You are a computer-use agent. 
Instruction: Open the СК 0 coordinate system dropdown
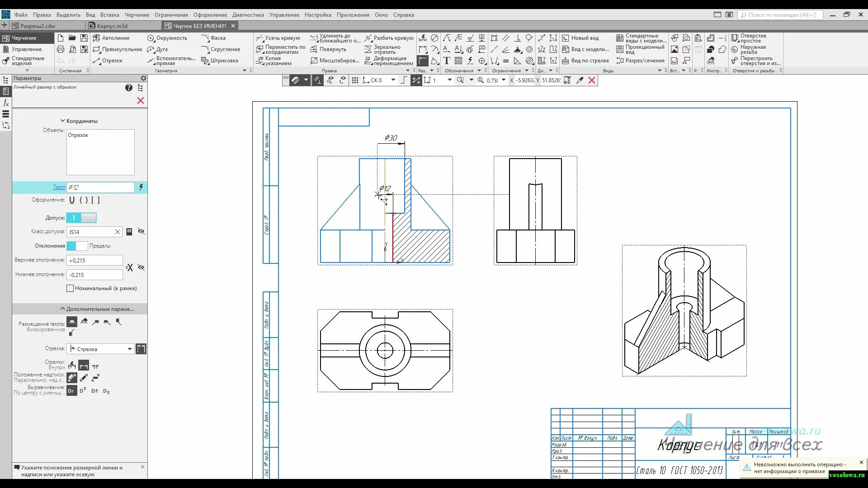393,80
